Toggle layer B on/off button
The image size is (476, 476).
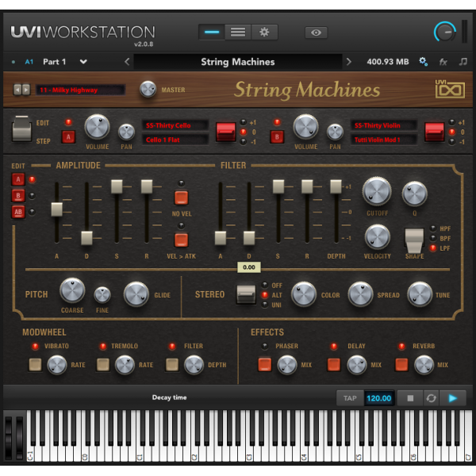pyautogui.click(x=277, y=137)
